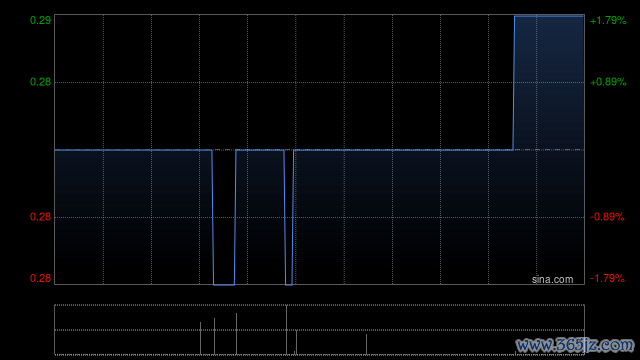Click the vertical price jump up to 0.29
Screen dimensions: 640x360
point(514,83)
